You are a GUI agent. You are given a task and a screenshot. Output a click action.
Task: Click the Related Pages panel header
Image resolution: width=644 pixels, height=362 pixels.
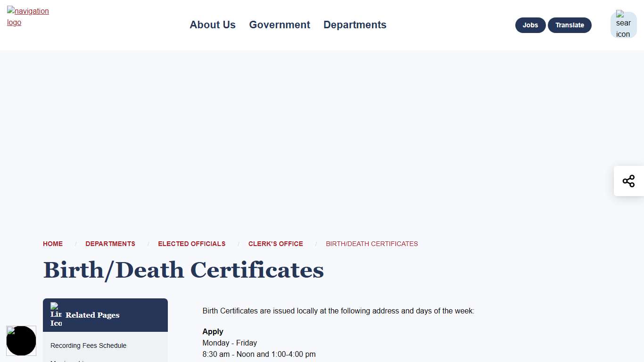(x=105, y=315)
